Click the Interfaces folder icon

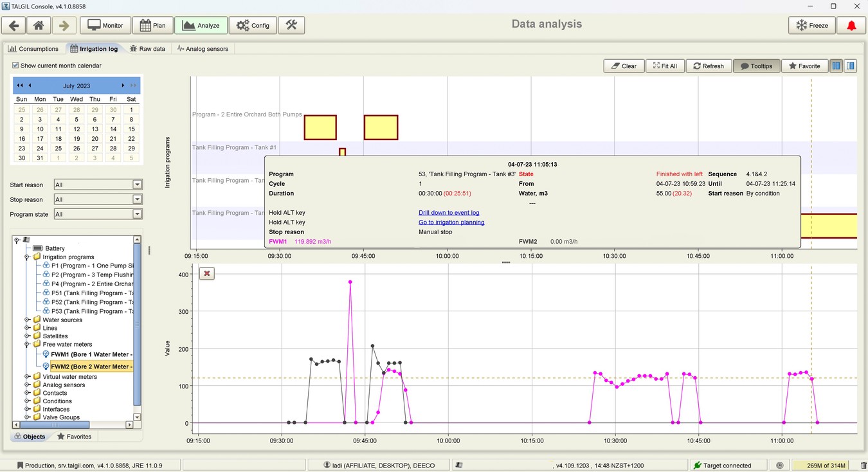point(37,409)
